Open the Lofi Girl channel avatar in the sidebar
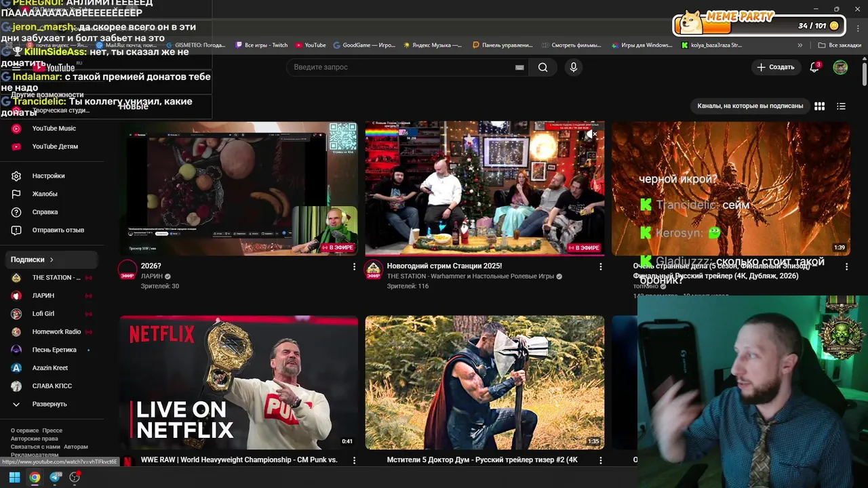Image resolution: width=868 pixels, height=488 pixels. click(x=16, y=313)
